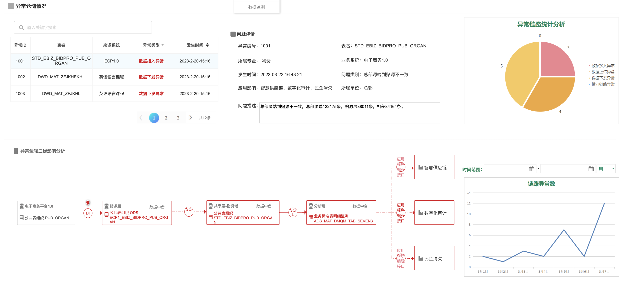Click the search magnifier icon
This screenshot has height=294, width=644.
tap(22, 28)
